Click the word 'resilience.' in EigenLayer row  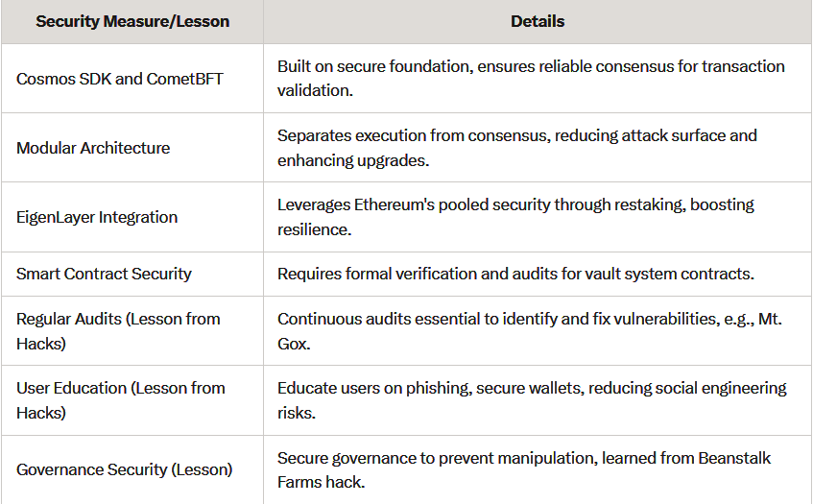point(314,229)
